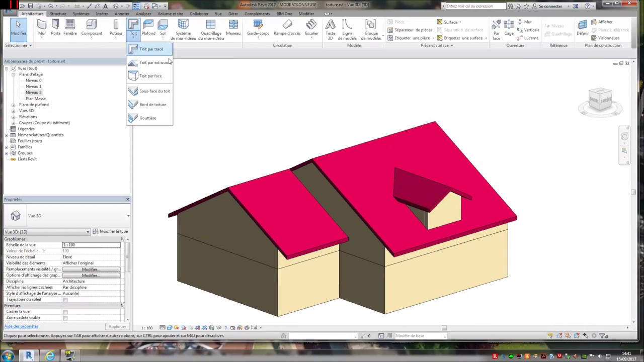The image size is (644, 362).
Task: Click Modifier le type button
Action: tap(110, 231)
